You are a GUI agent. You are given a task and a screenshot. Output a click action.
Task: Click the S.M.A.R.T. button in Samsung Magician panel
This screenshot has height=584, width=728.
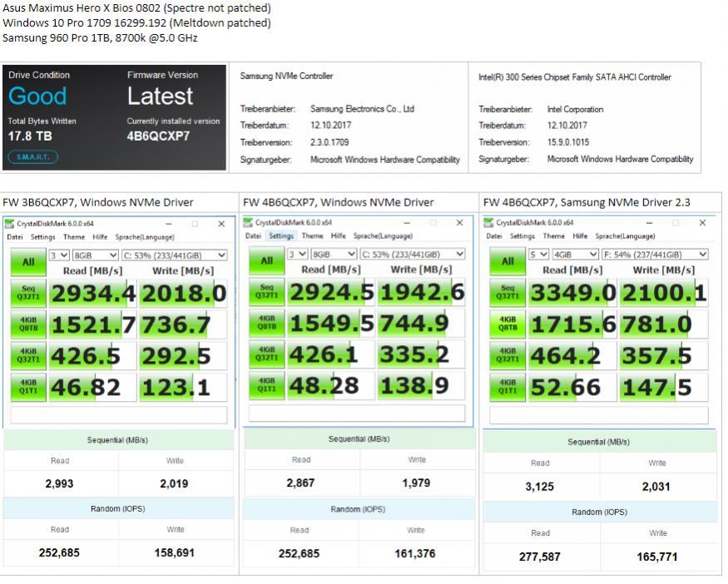point(32,157)
